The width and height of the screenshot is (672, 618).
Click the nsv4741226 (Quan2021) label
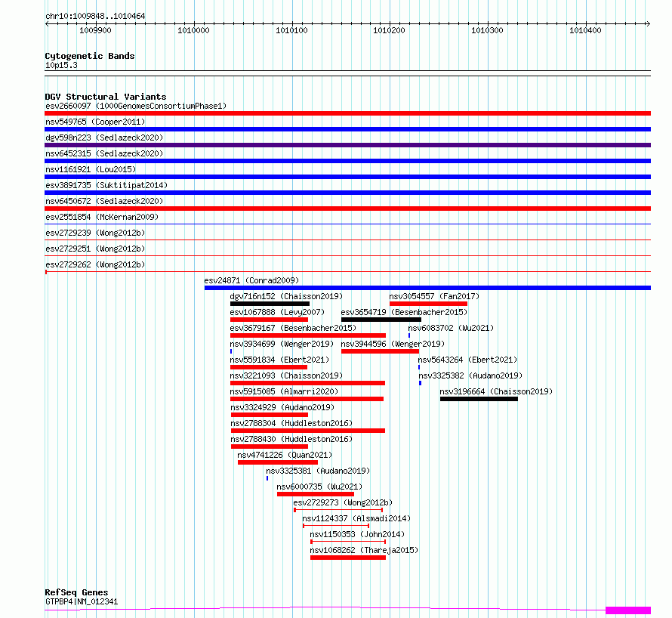(x=285, y=455)
